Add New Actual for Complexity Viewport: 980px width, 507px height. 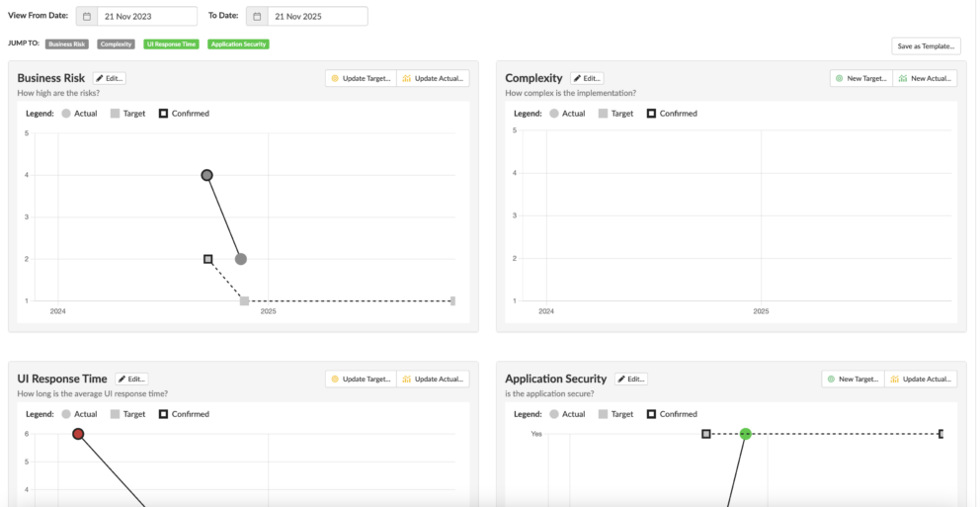click(925, 78)
